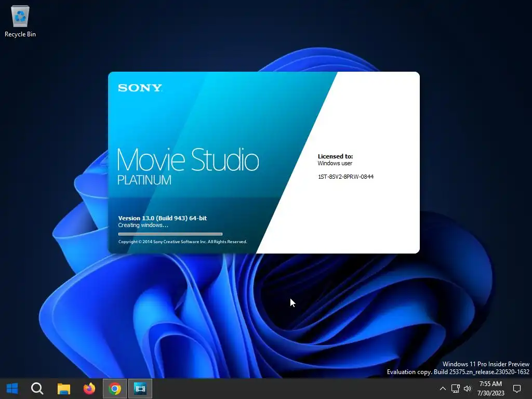This screenshot has height=399, width=532.
Task: Click the splash loading progress bar
Action: pyautogui.click(x=170, y=234)
